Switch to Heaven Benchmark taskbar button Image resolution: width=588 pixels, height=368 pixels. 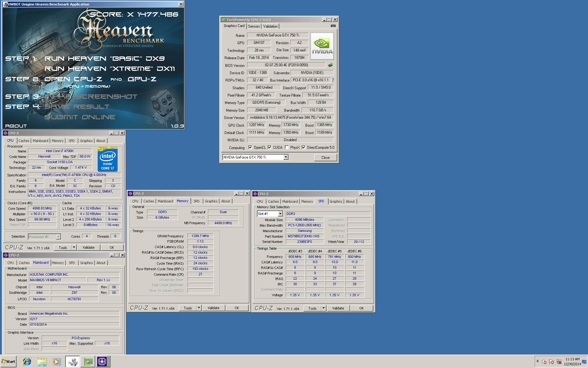tap(73, 362)
